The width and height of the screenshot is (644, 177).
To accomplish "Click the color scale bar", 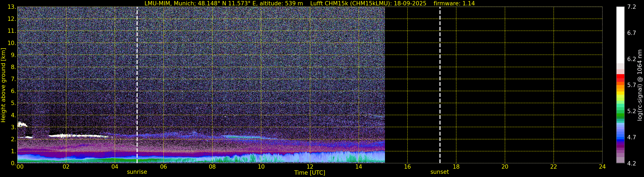I will 620,85.
